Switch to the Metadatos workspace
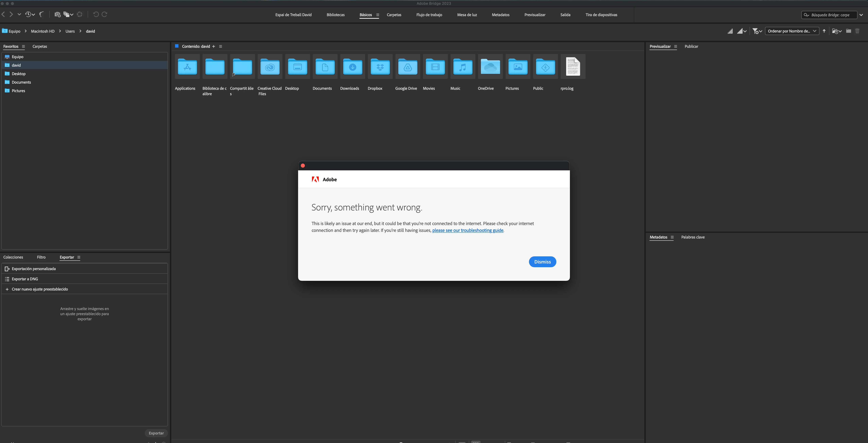868x443 pixels. [500, 15]
